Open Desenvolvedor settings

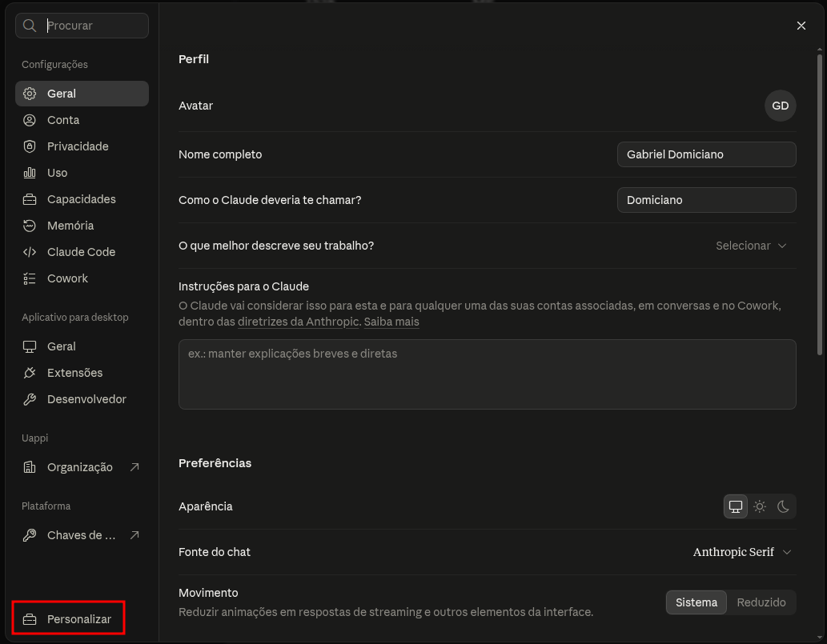[x=82, y=399]
